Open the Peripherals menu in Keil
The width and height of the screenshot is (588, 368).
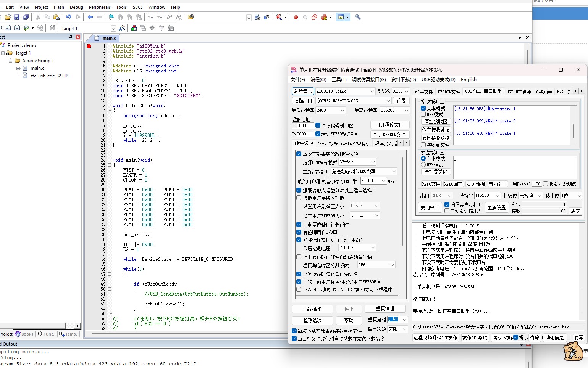pos(100,7)
